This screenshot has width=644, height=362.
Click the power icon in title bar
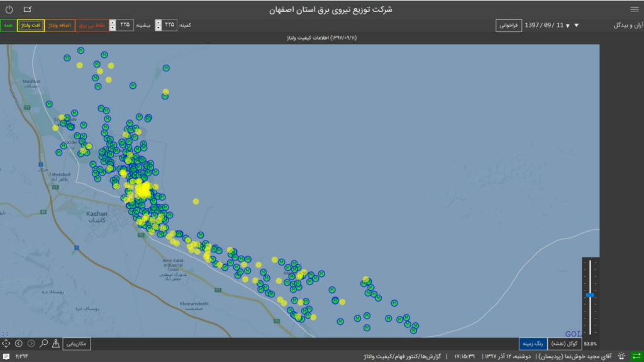coord(9,9)
